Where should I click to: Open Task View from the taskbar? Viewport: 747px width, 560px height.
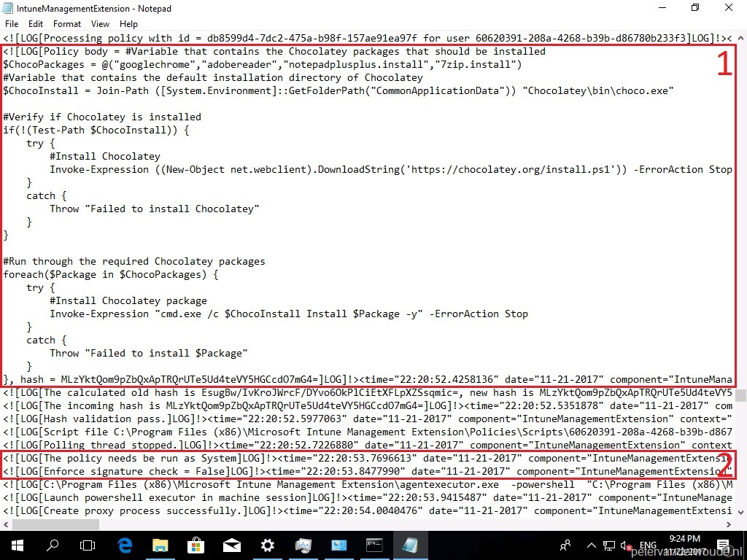point(86,545)
